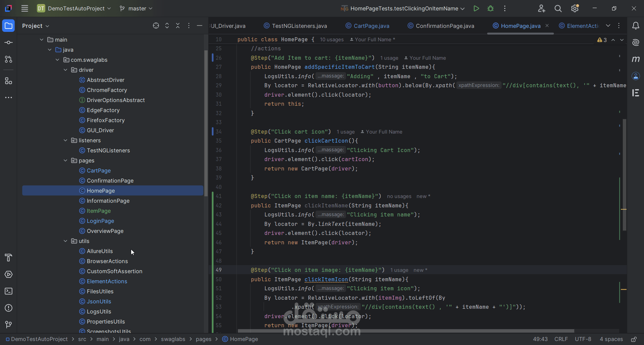Expand all Project tree nodes
Screen dimensions: 644x345
click(x=167, y=26)
